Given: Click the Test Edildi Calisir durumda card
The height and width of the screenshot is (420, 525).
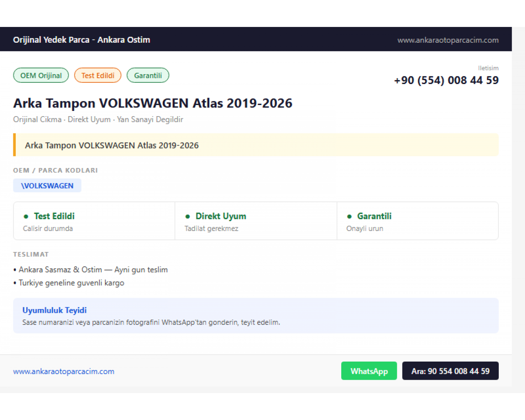Looking at the screenshot, I should [x=94, y=221].
